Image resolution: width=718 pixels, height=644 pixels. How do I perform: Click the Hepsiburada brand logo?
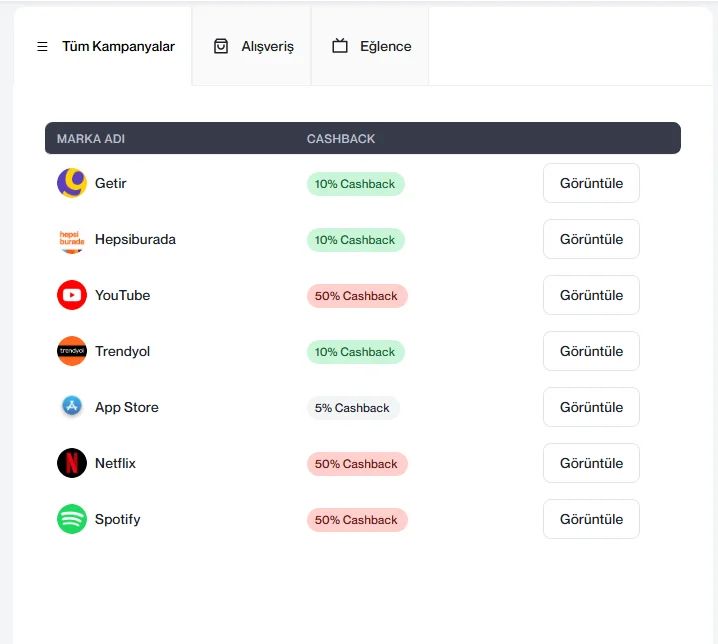[72, 239]
